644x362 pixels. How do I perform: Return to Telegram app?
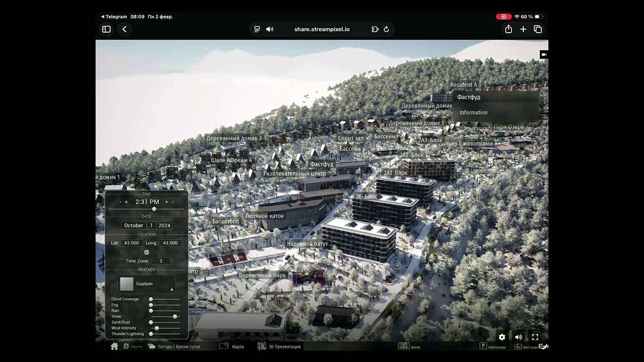114,17
